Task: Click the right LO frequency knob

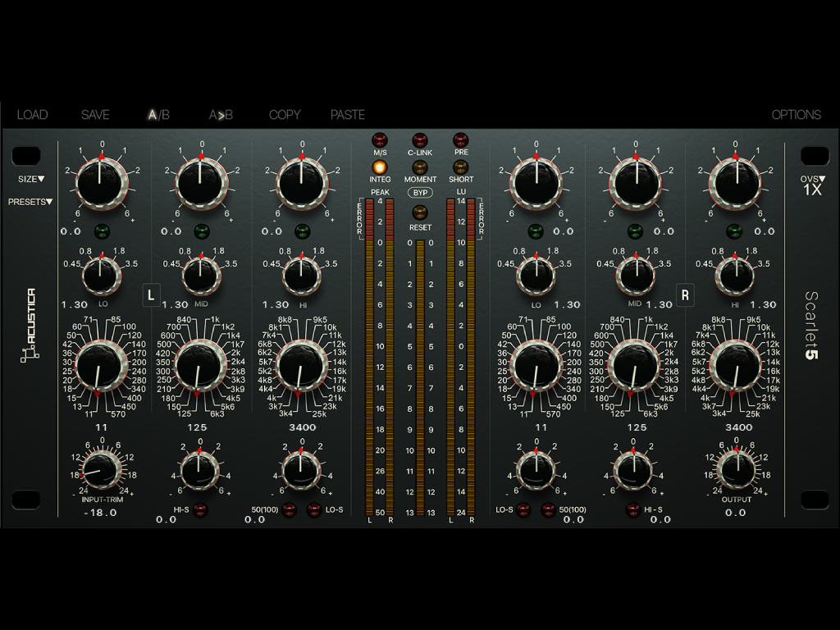Action: pyautogui.click(x=536, y=367)
